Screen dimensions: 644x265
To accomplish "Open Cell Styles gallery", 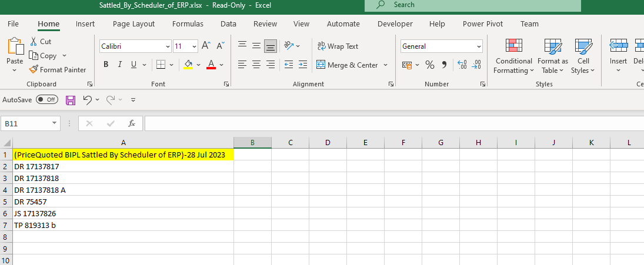I will coord(583,56).
